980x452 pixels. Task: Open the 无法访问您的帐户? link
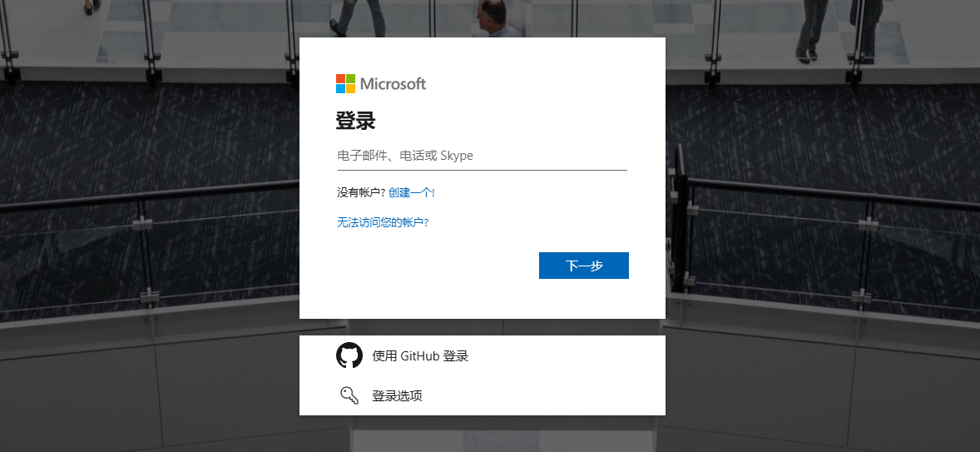click(383, 222)
